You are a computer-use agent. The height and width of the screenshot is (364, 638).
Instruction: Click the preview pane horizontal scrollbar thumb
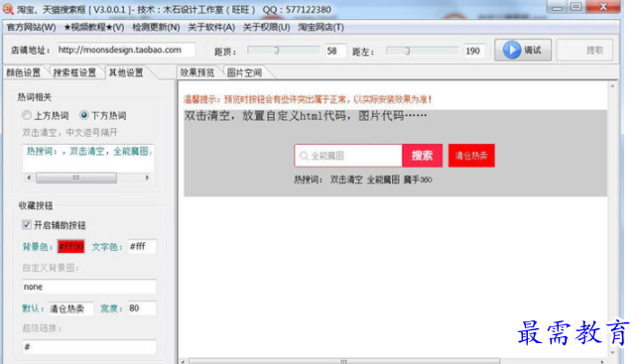344,361
